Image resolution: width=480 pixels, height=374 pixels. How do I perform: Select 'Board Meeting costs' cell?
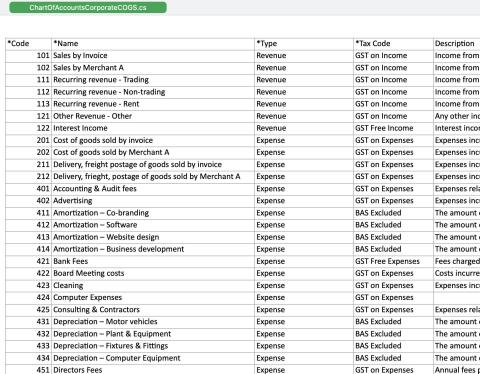point(153,274)
